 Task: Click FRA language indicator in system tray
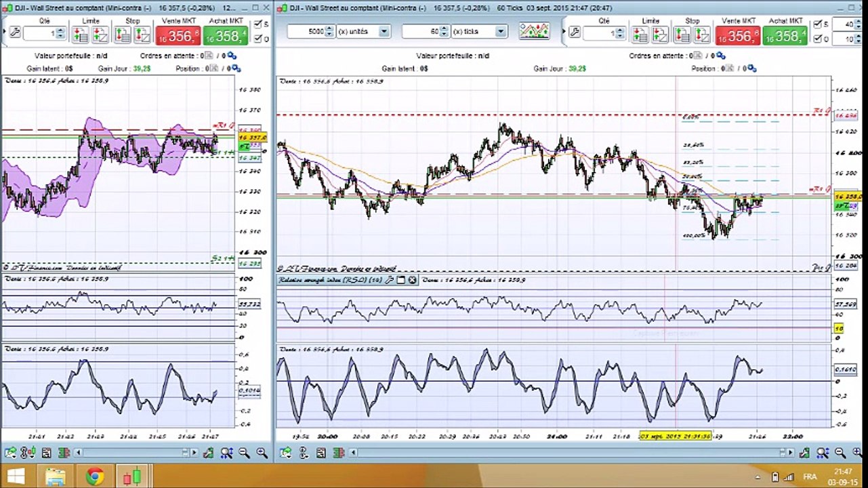(810, 477)
